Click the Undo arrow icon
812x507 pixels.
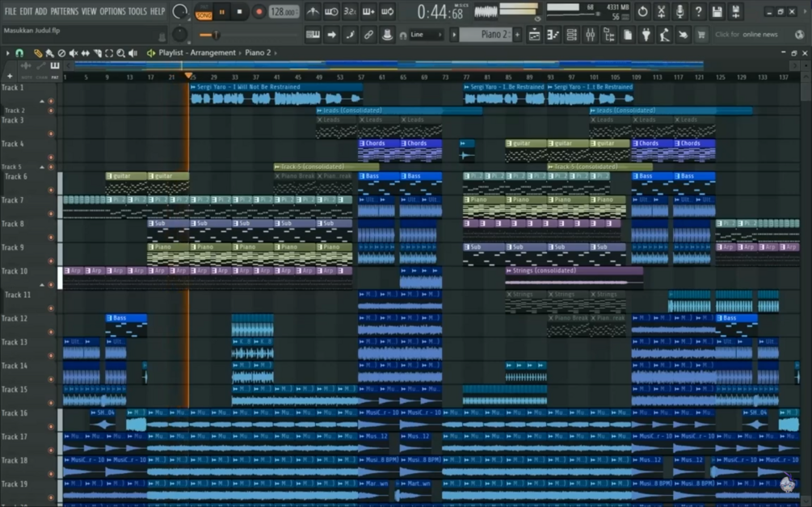tap(642, 11)
